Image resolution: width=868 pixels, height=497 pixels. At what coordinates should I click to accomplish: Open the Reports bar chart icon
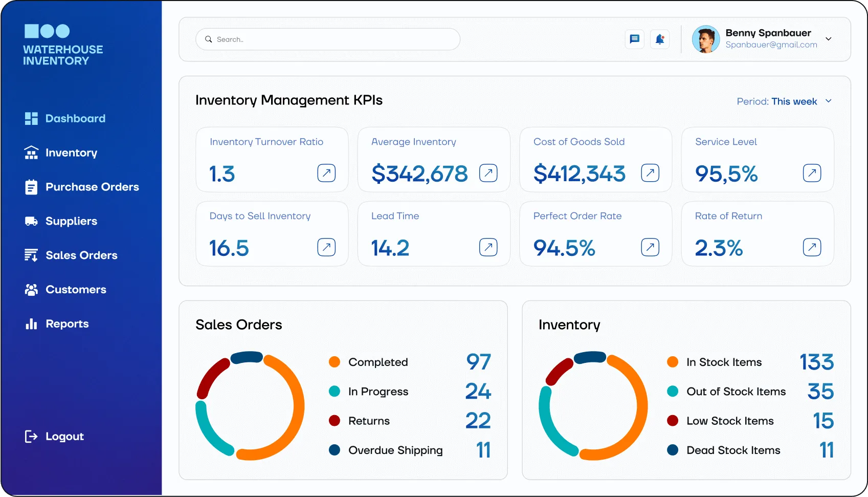[x=31, y=323]
